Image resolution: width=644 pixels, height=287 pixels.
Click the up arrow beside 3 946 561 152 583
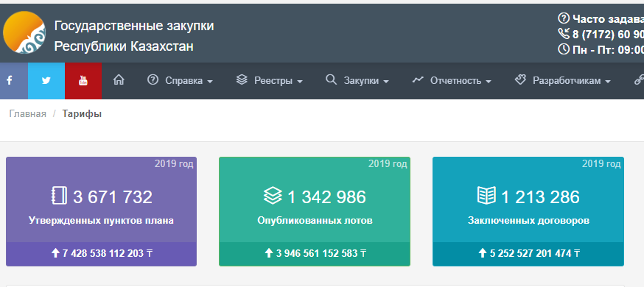[x=269, y=253]
